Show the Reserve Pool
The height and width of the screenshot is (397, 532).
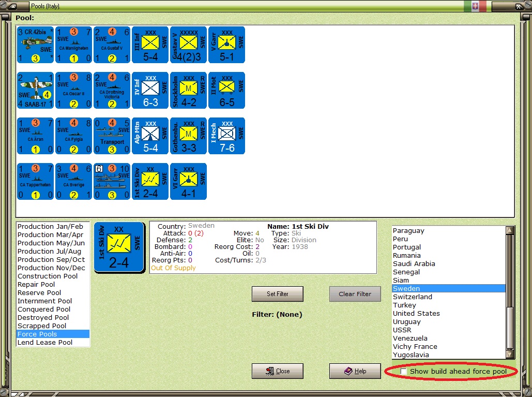pos(53,293)
